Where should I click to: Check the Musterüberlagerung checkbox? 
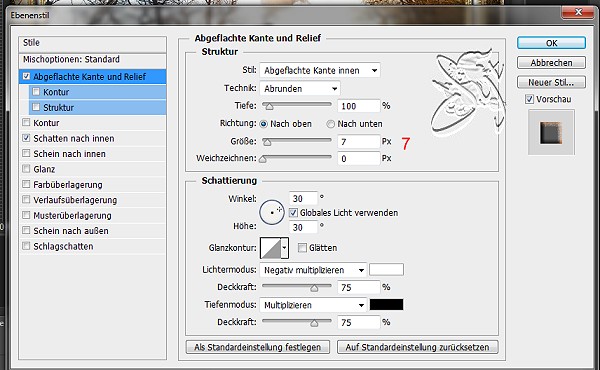[x=26, y=215]
